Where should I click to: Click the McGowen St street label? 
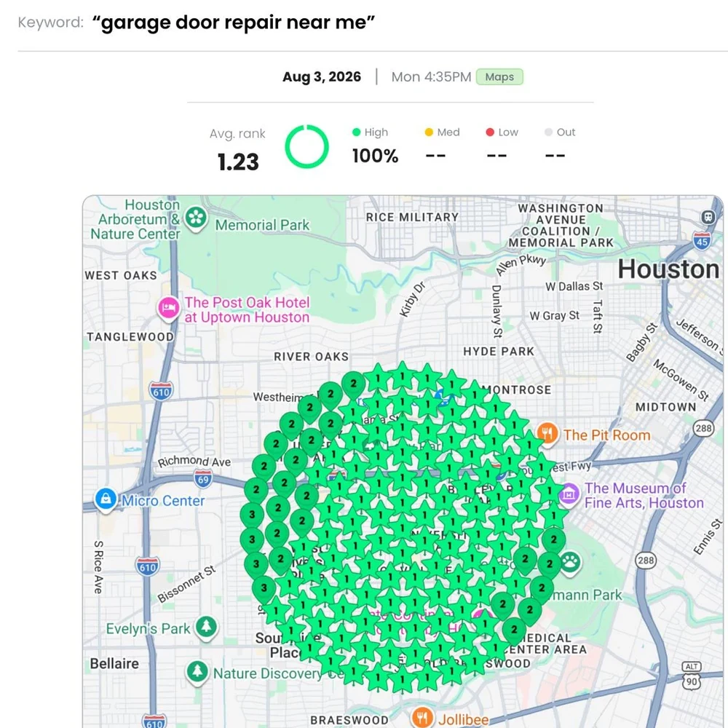(681, 380)
